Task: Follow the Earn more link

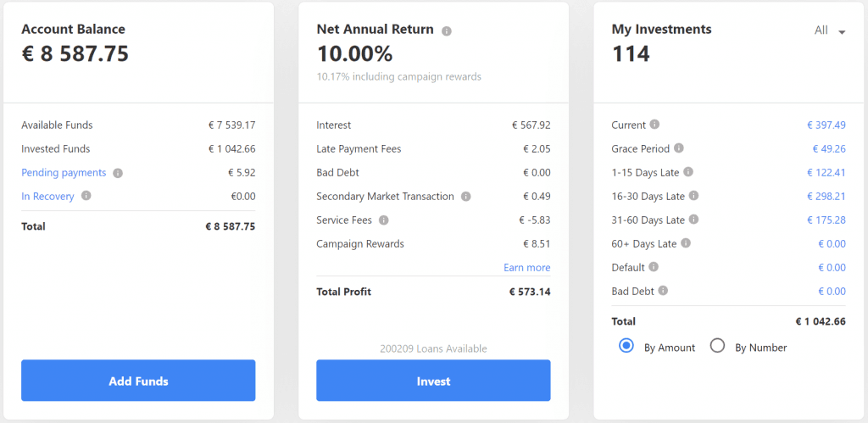Action: [x=526, y=268]
